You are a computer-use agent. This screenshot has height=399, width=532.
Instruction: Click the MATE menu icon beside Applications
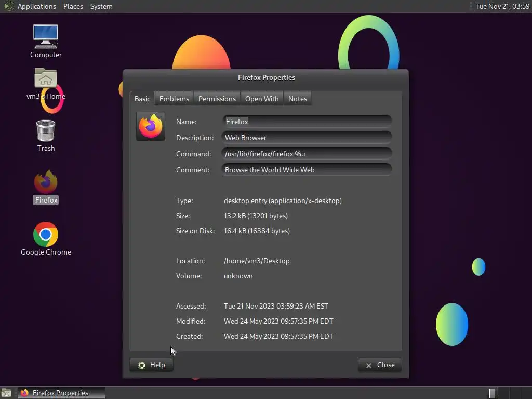[8, 6]
